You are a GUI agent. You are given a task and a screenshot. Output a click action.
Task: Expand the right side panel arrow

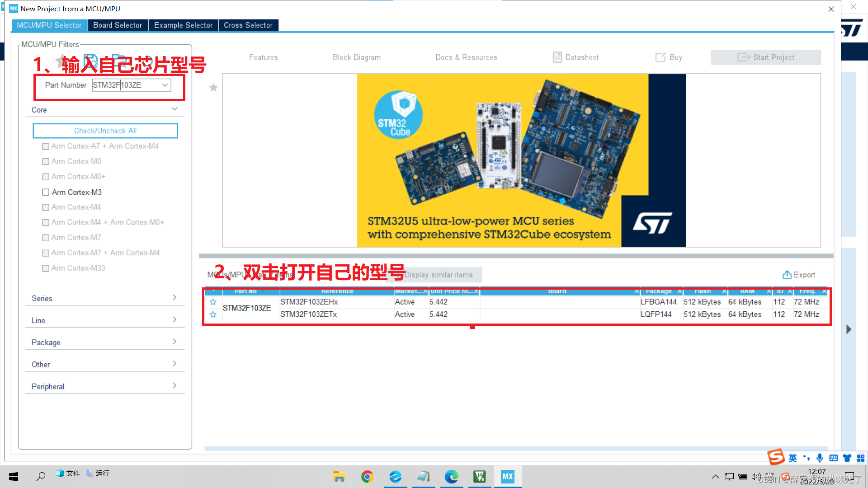849,329
